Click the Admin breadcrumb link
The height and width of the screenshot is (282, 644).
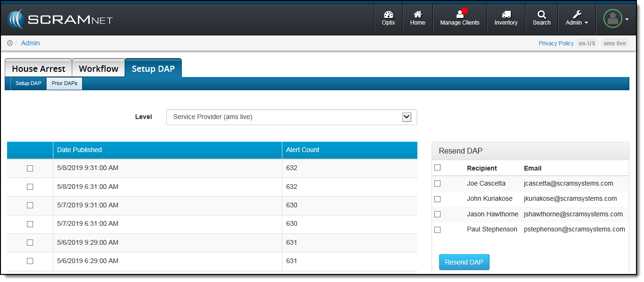coord(30,43)
